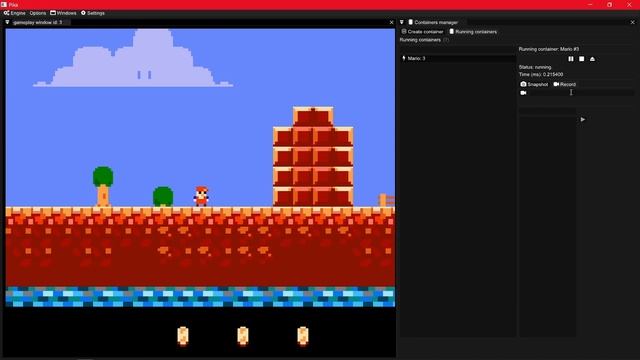The width and height of the screenshot is (640, 360).
Task: Select the gameplay window id: 3 tab
Action: tap(37, 22)
